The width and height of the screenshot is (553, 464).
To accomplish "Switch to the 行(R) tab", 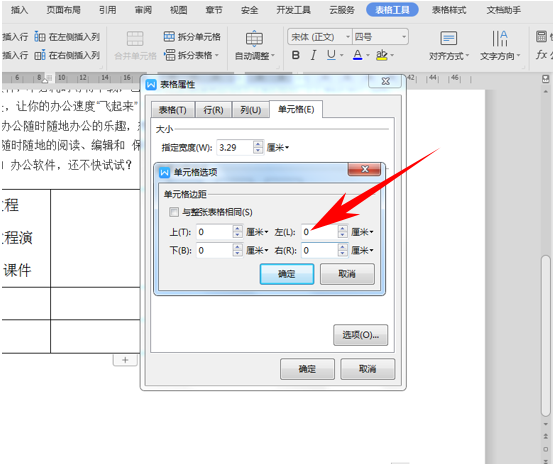I will (213, 110).
